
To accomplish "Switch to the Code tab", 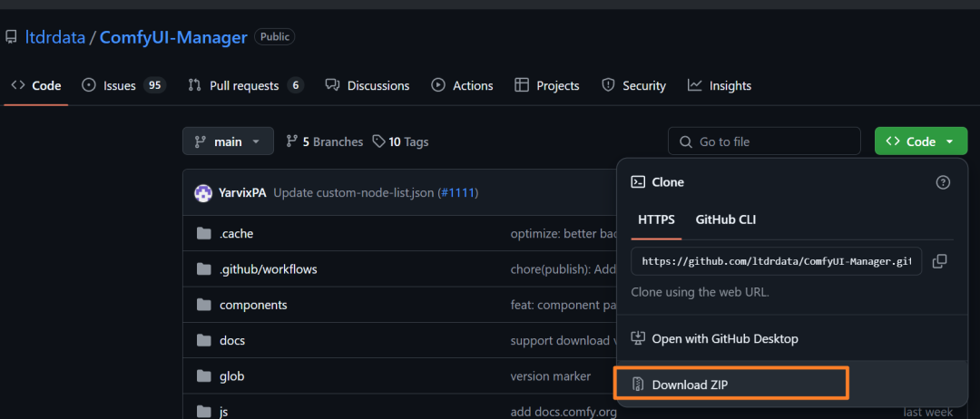I will coord(36,85).
